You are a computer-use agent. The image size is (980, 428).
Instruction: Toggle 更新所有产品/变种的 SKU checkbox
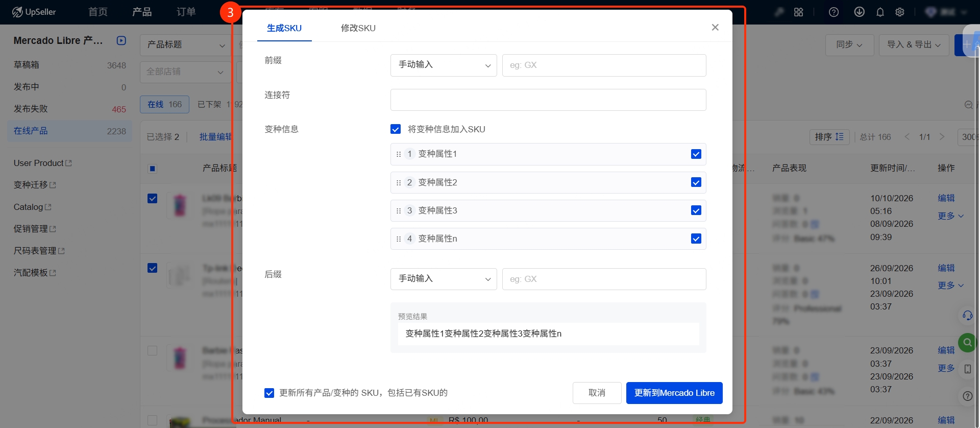point(269,393)
